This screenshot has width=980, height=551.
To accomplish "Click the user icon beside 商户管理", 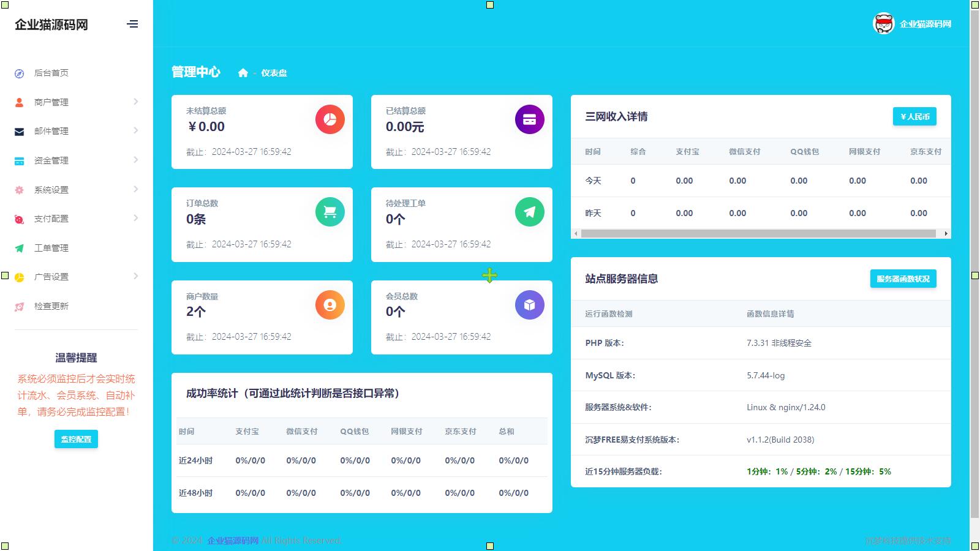I will pos(20,102).
